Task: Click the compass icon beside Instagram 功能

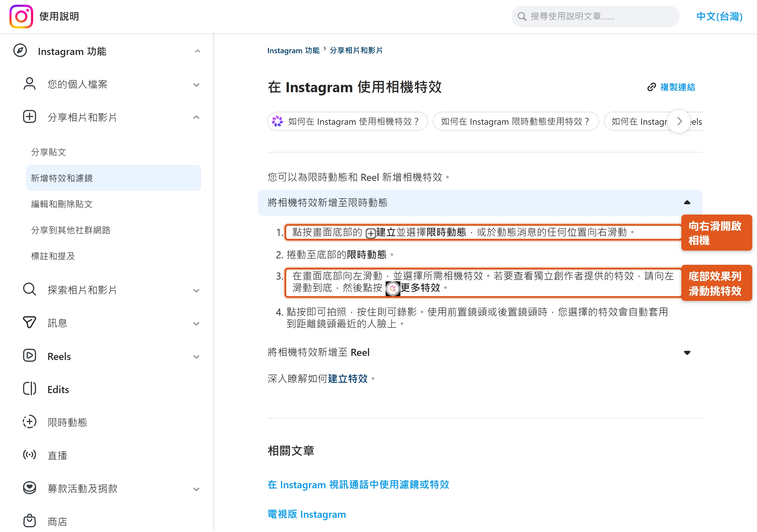Action: pos(20,51)
